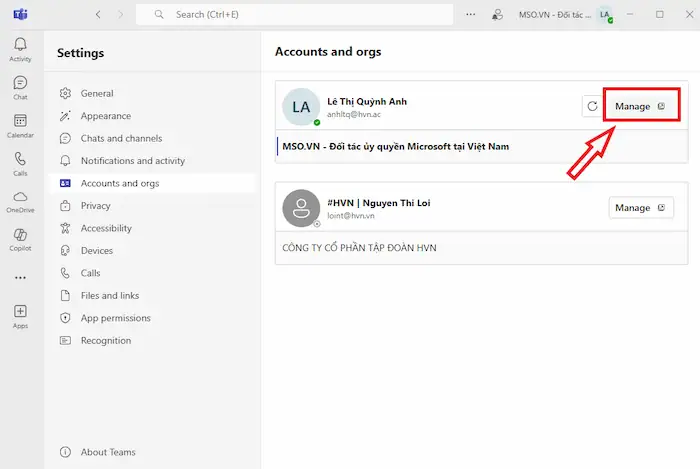Open Chat in the left rail

20,86
